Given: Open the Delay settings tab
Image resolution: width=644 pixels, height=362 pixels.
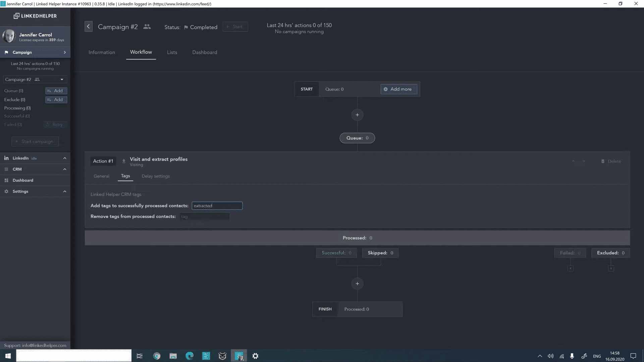Looking at the screenshot, I should click(156, 176).
